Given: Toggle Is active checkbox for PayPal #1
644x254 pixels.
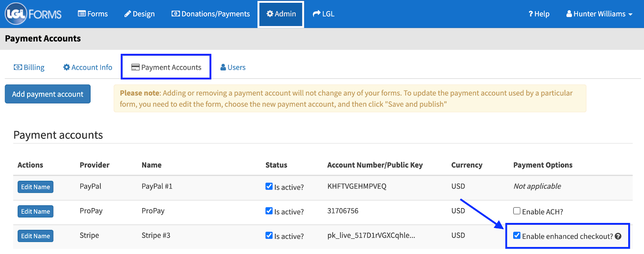Looking at the screenshot, I should coord(269,186).
